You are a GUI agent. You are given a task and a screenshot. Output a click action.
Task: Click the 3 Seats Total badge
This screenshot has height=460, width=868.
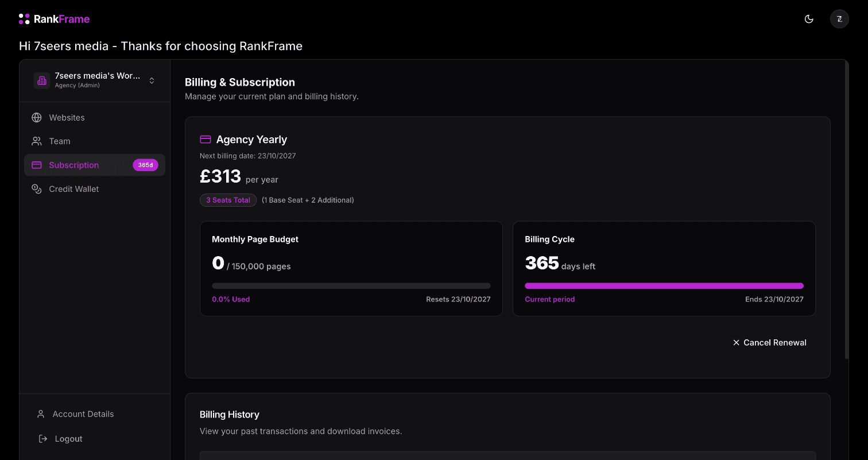228,200
